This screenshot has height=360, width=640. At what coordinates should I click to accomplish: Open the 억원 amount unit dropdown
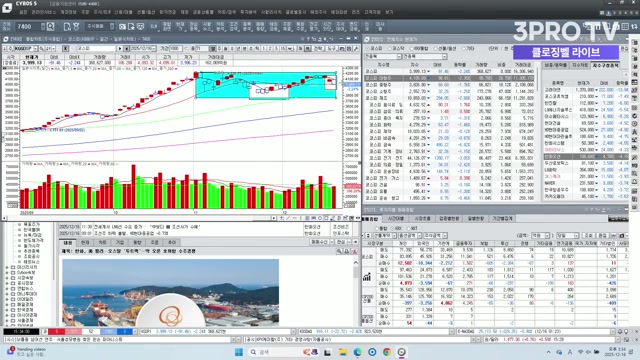[x=540, y=236]
